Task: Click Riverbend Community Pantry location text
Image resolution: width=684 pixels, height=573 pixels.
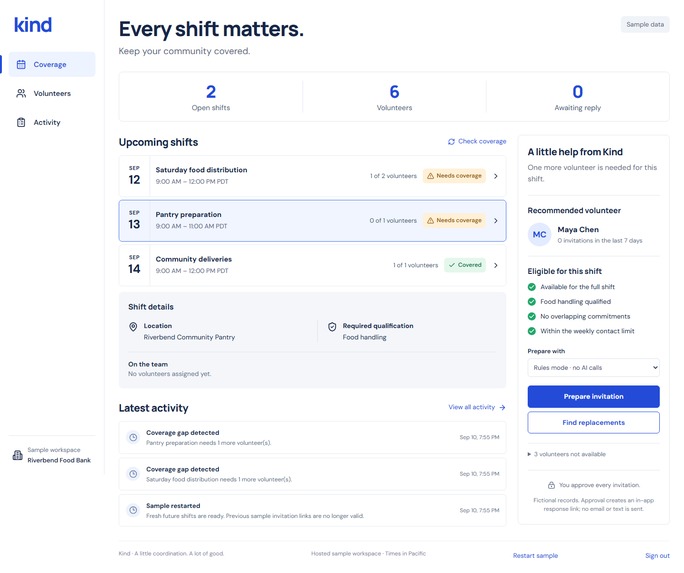Action: [189, 337]
